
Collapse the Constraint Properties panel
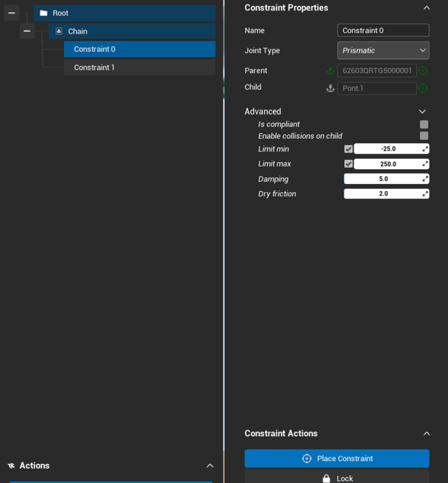[x=426, y=8]
